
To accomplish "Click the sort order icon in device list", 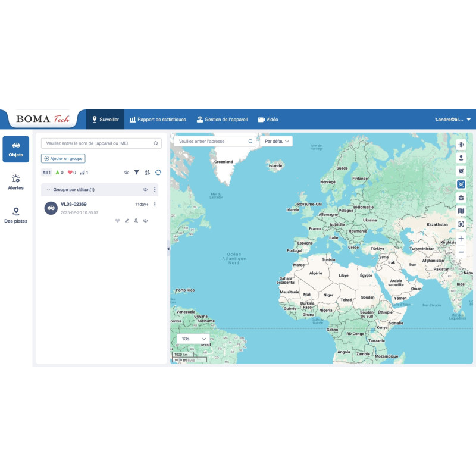I will [147, 173].
